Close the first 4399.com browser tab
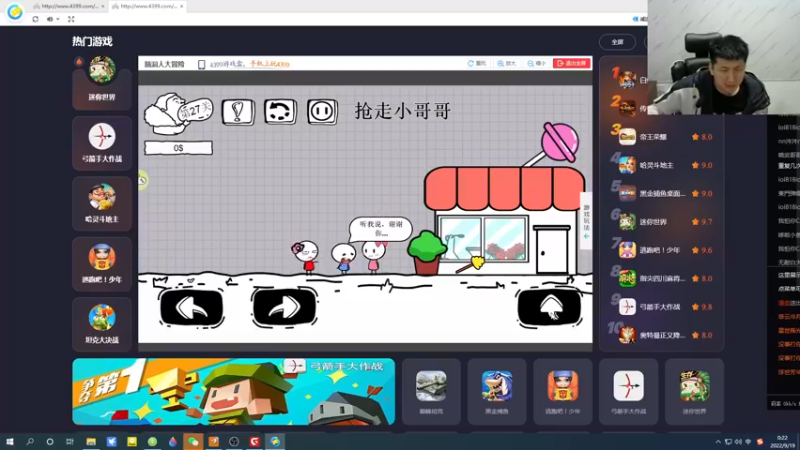The image size is (800, 450). pos(103,6)
